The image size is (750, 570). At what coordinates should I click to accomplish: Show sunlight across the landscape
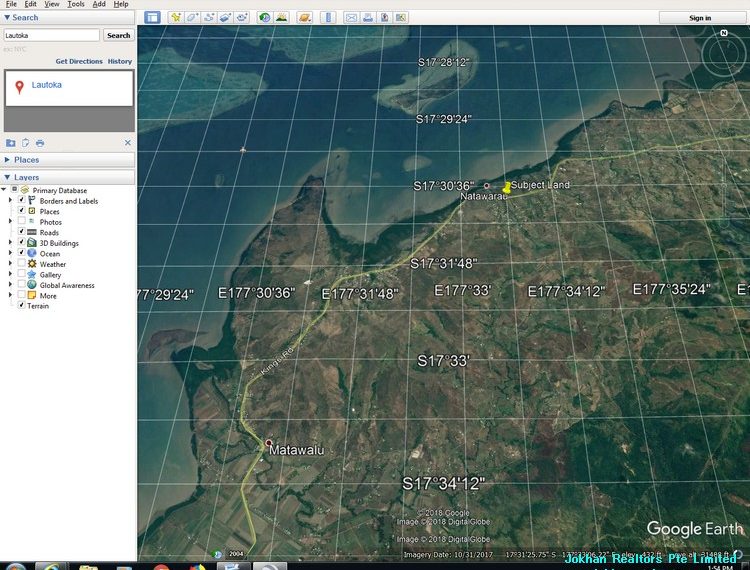282,18
